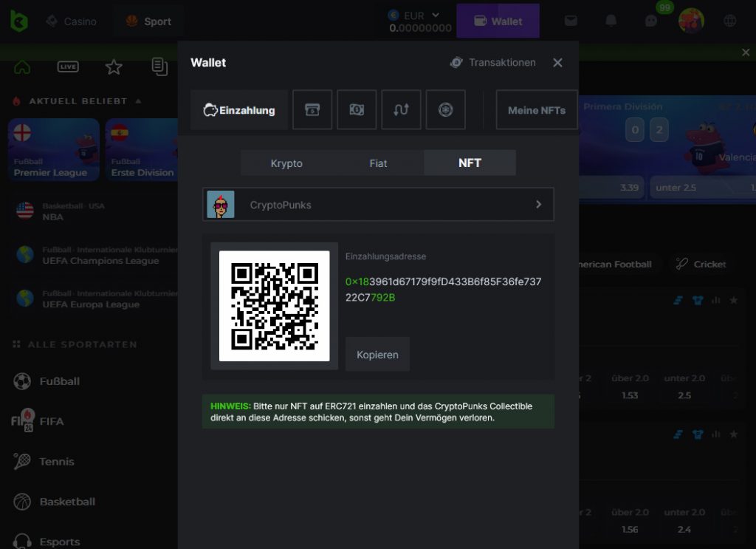Image resolution: width=756 pixels, height=549 pixels.
Task: Open favorites star in sport nav
Action: click(114, 67)
